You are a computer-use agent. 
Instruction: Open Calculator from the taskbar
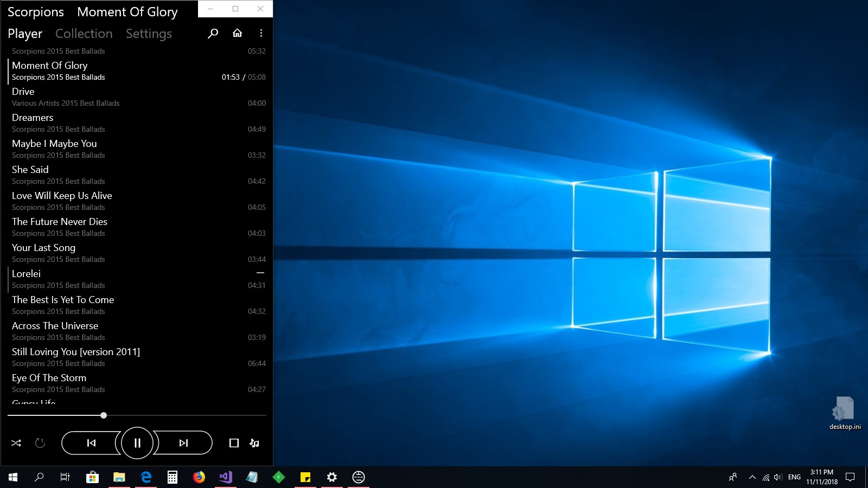tap(172, 477)
